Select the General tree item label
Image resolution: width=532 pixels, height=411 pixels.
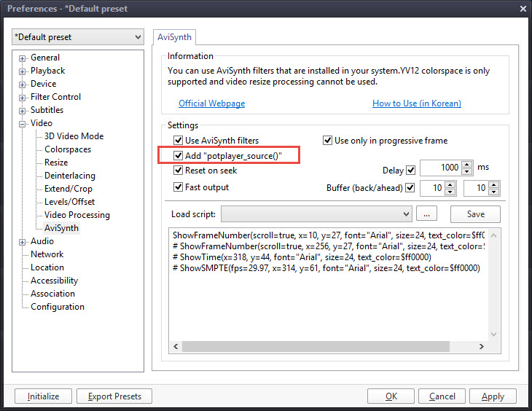(x=45, y=58)
